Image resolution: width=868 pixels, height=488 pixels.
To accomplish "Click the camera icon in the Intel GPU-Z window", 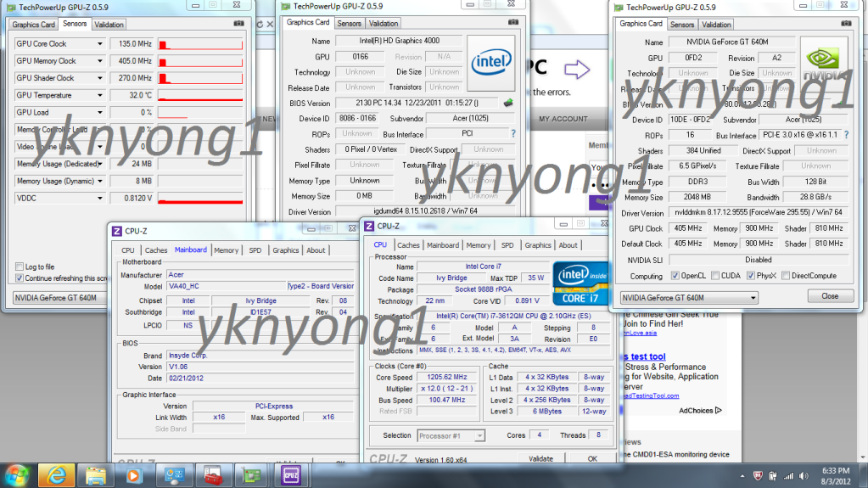I will click(513, 23).
